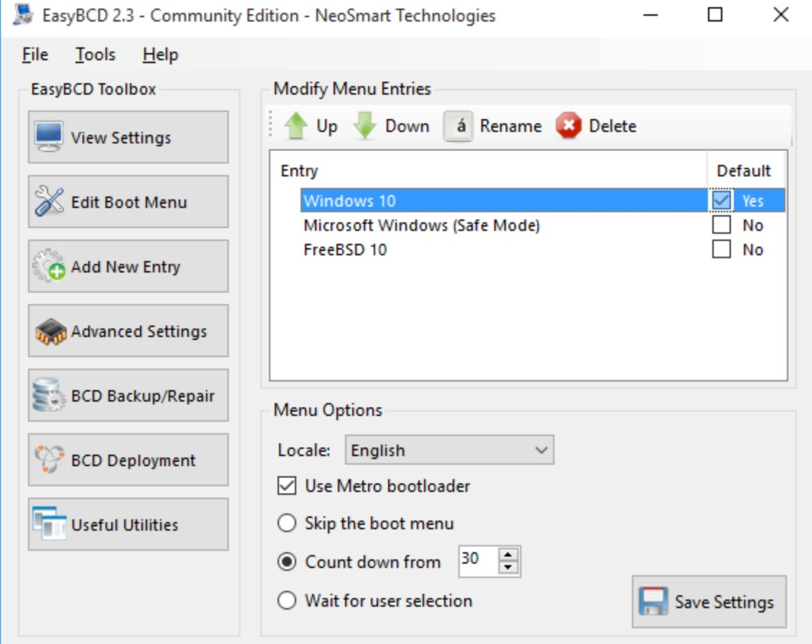The width and height of the screenshot is (812, 644).
Task: Uncheck the Windows 10 default checkbox
Action: 722,200
